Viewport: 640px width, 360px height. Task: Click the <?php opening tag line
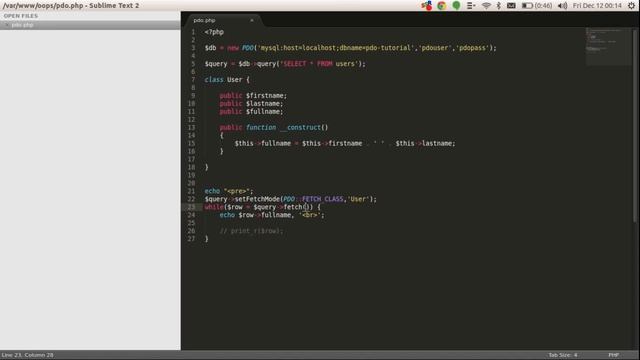pos(214,32)
